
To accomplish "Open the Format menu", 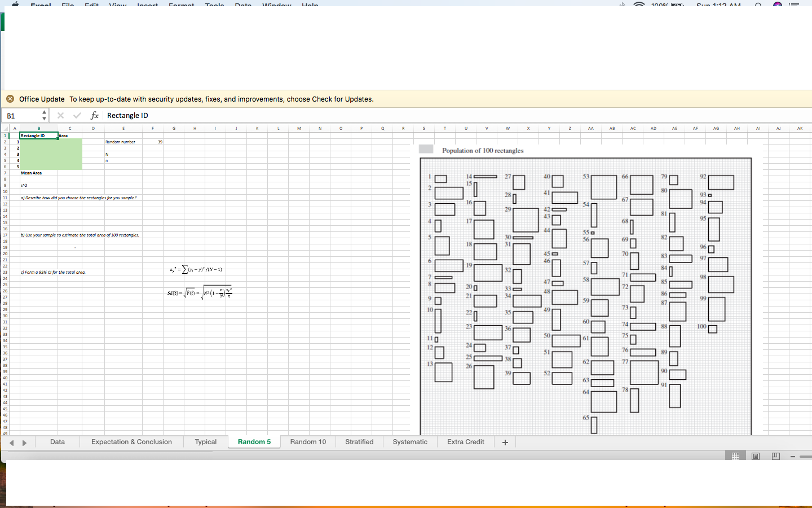I will point(181,6).
